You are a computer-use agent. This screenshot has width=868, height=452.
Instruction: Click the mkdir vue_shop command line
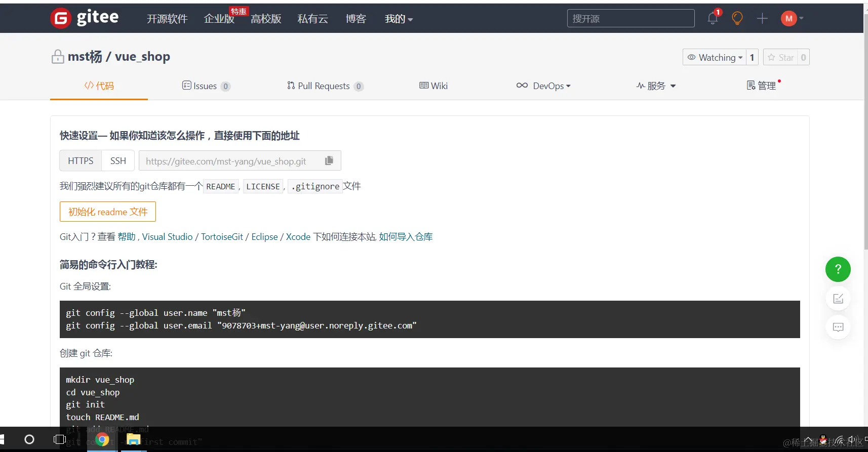(x=100, y=380)
